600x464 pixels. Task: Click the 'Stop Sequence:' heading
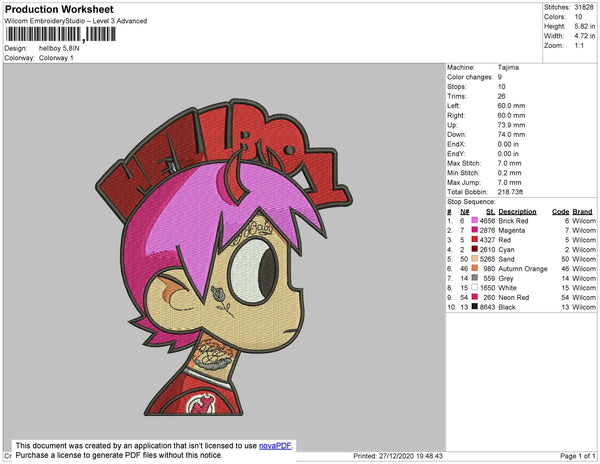tap(471, 202)
